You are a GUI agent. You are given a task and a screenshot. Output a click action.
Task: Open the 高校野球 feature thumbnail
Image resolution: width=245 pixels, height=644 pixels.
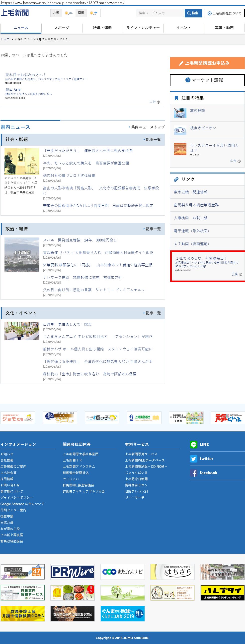pos(180,113)
